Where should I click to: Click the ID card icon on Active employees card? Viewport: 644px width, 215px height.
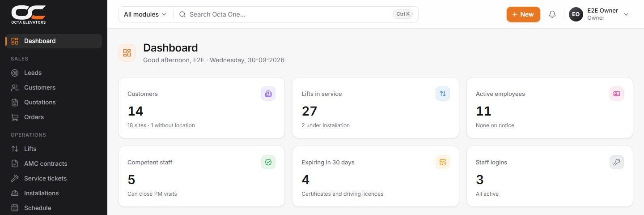click(617, 94)
